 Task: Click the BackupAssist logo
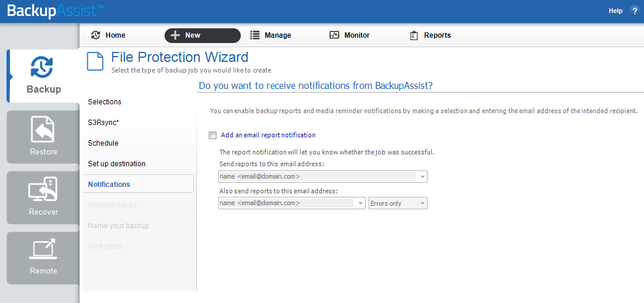(55, 11)
